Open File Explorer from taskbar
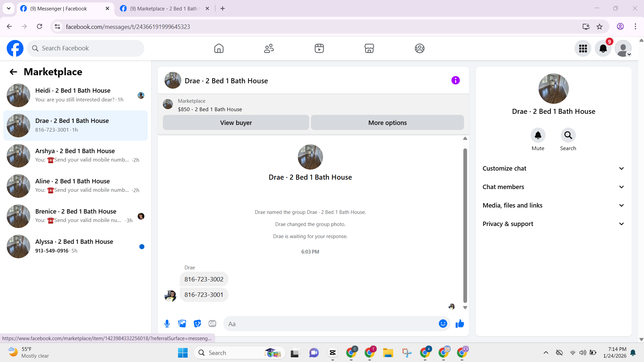 pyautogui.click(x=388, y=353)
